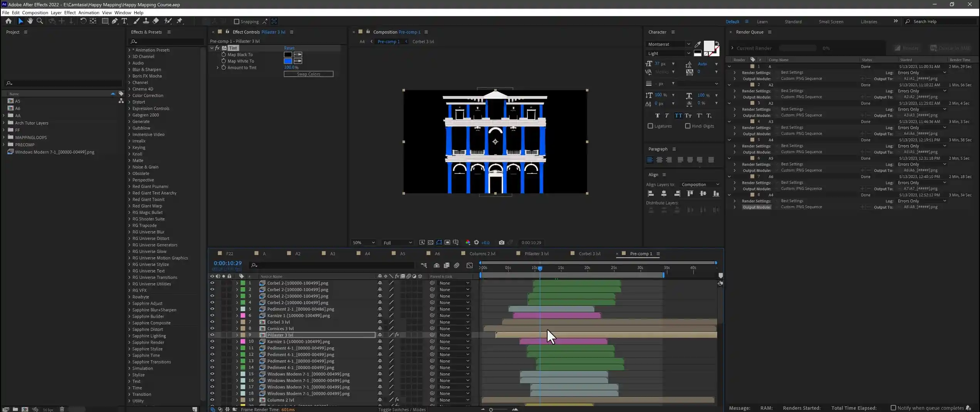Click the eyedropper in the Character panel
The width and height of the screenshot is (980, 412).
click(698, 45)
